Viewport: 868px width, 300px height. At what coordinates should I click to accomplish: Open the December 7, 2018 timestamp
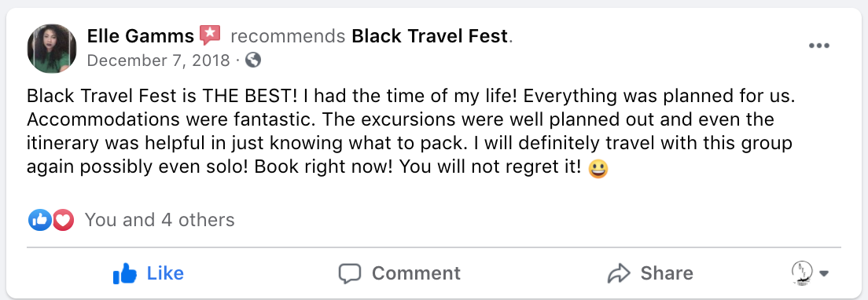click(x=158, y=60)
